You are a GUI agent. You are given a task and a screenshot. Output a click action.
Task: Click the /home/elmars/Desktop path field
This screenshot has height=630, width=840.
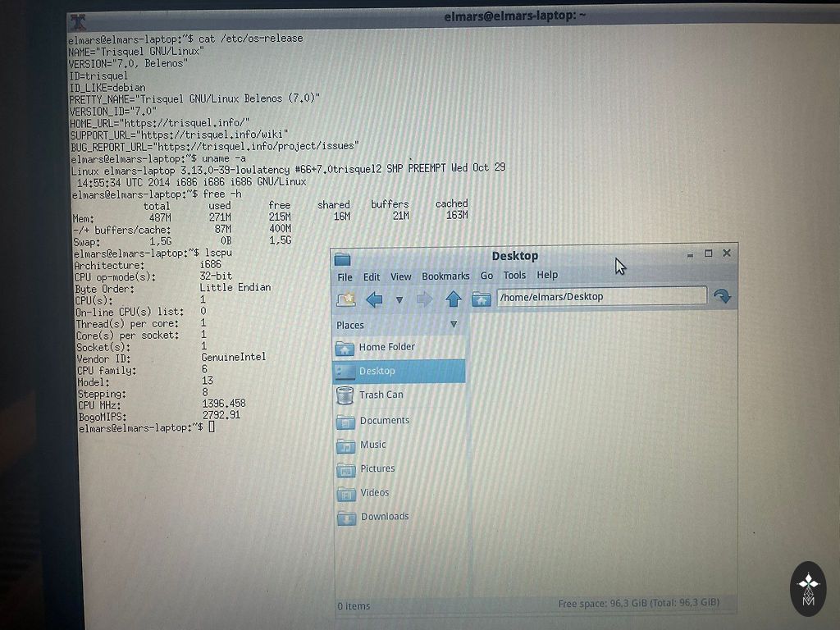point(600,296)
